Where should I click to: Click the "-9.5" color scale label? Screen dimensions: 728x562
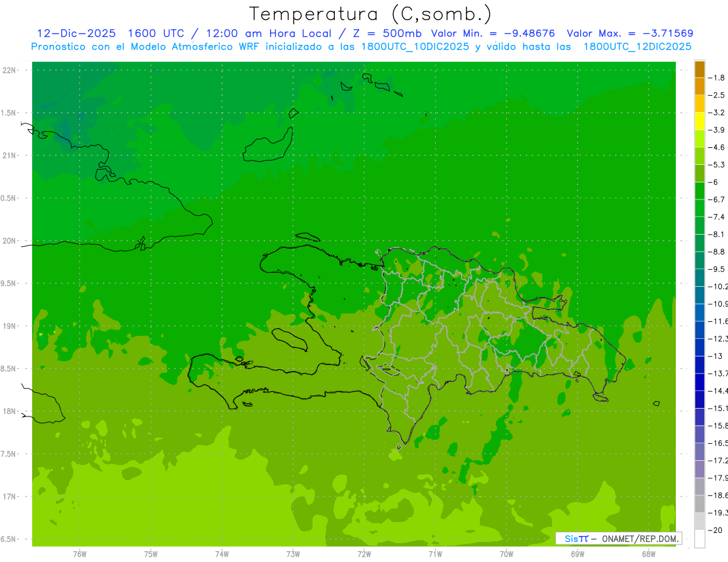(717, 269)
